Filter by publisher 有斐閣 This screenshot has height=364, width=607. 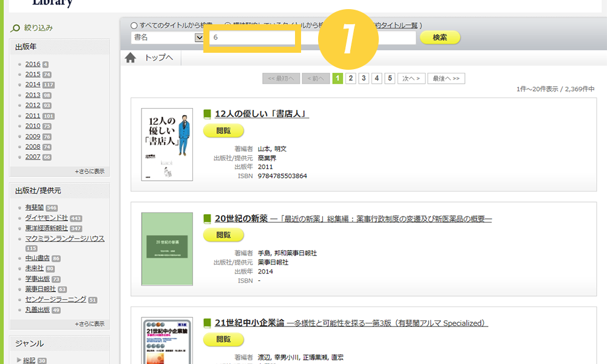(x=35, y=207)
